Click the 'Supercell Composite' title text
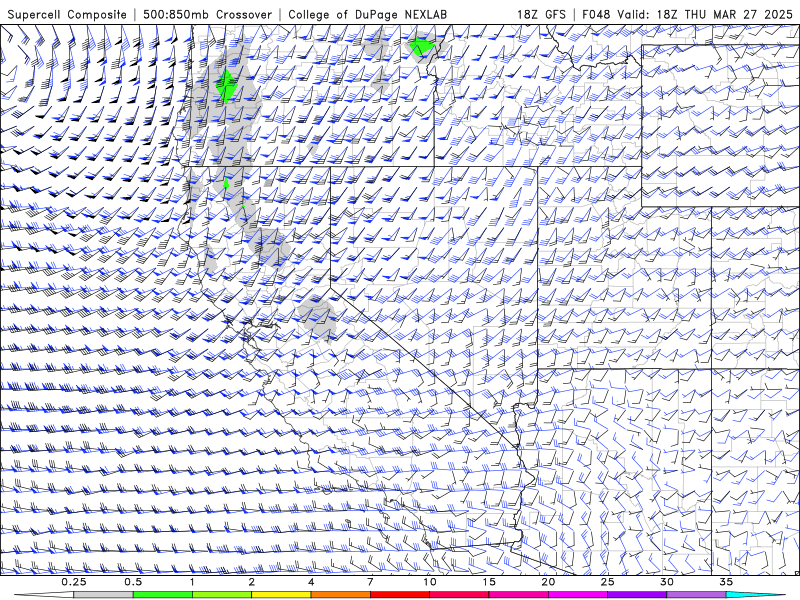Image resolution: width=800 pixels, height=600 pixels. click(x=67, y=14)
